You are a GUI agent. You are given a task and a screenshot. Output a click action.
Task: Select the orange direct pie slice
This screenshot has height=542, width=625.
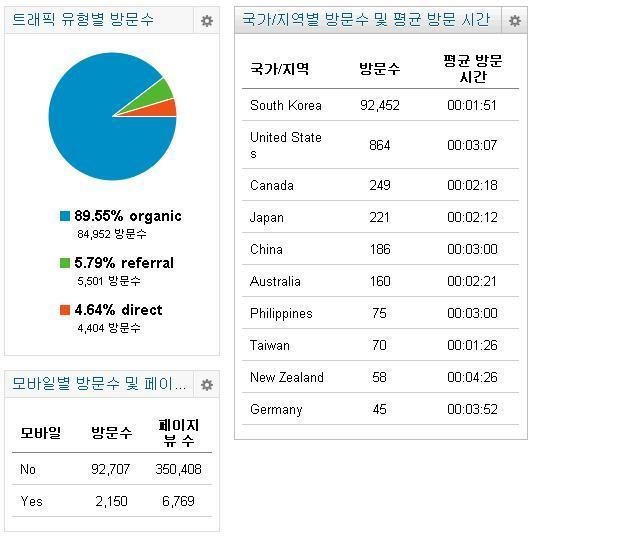point(161,109)
